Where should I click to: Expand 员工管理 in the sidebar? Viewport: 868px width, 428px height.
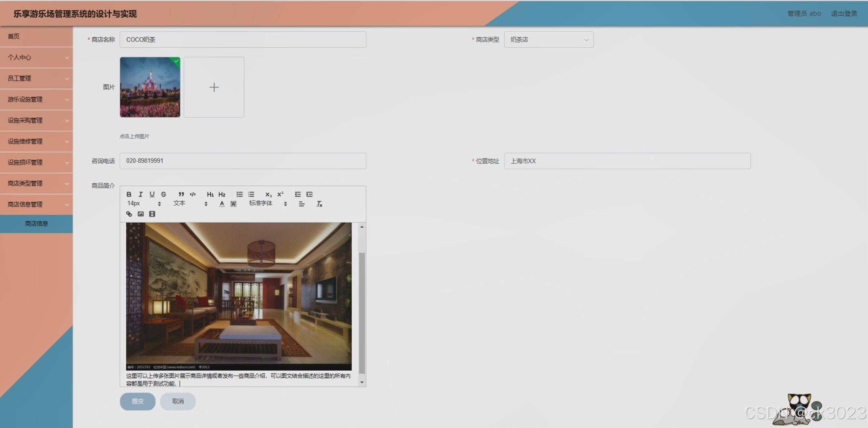(36, 78)
